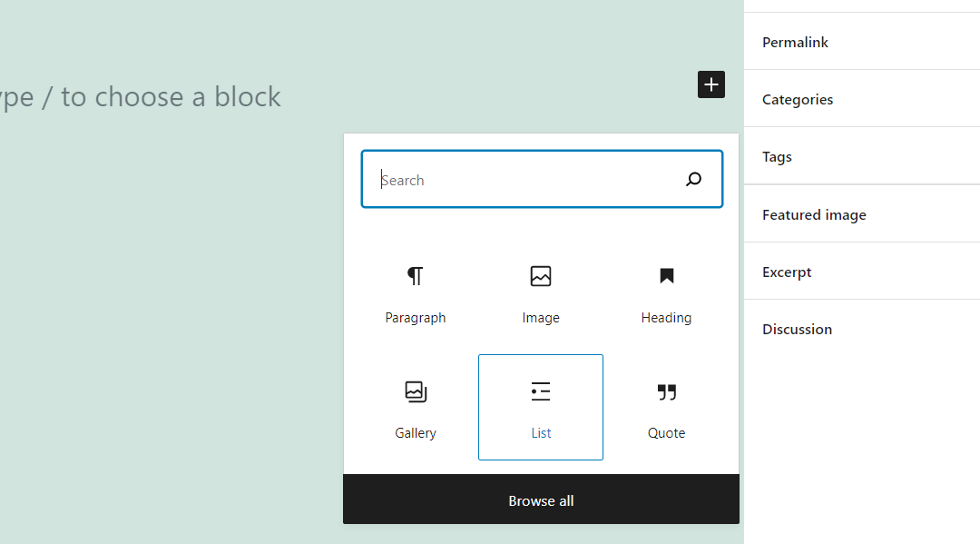
Task: Click the Browse all button
Action: click(541, 500)
